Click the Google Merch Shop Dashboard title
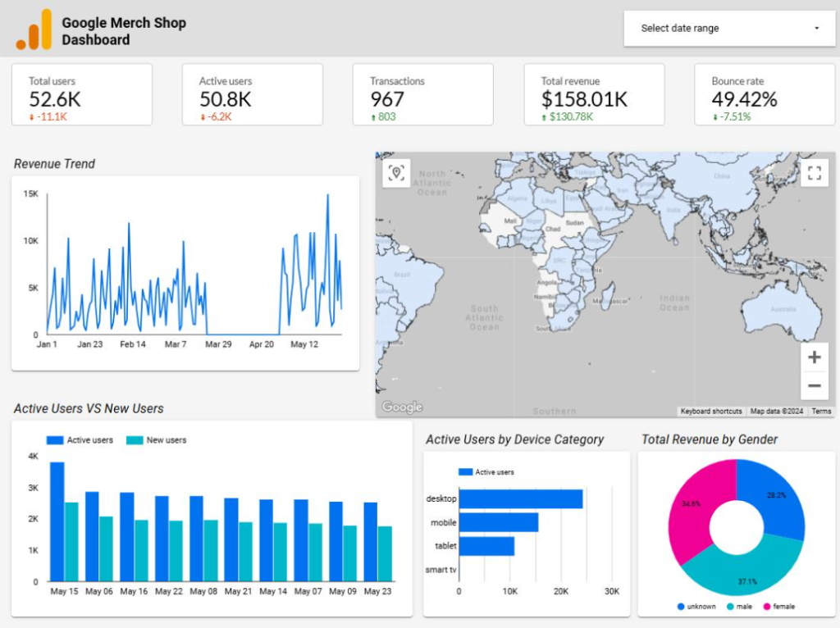 [124, 31]
